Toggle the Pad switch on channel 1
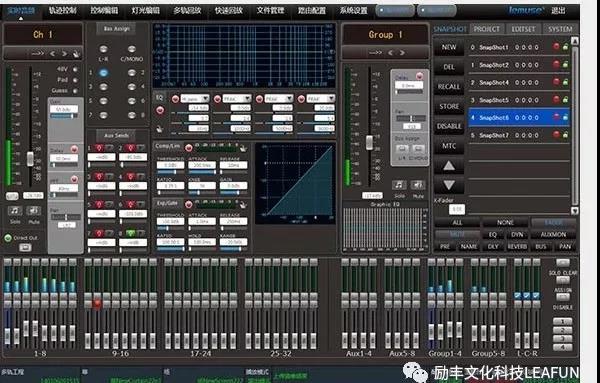 point(75,80)
